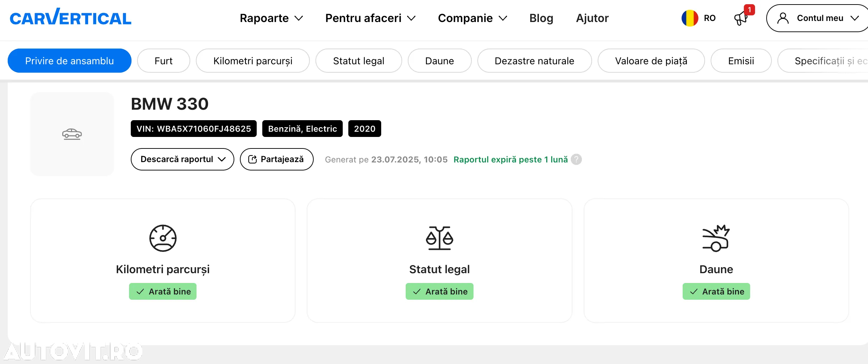Open the announcements megaphone icon
This screenshot has width=868, height=364.
point(741,18)
